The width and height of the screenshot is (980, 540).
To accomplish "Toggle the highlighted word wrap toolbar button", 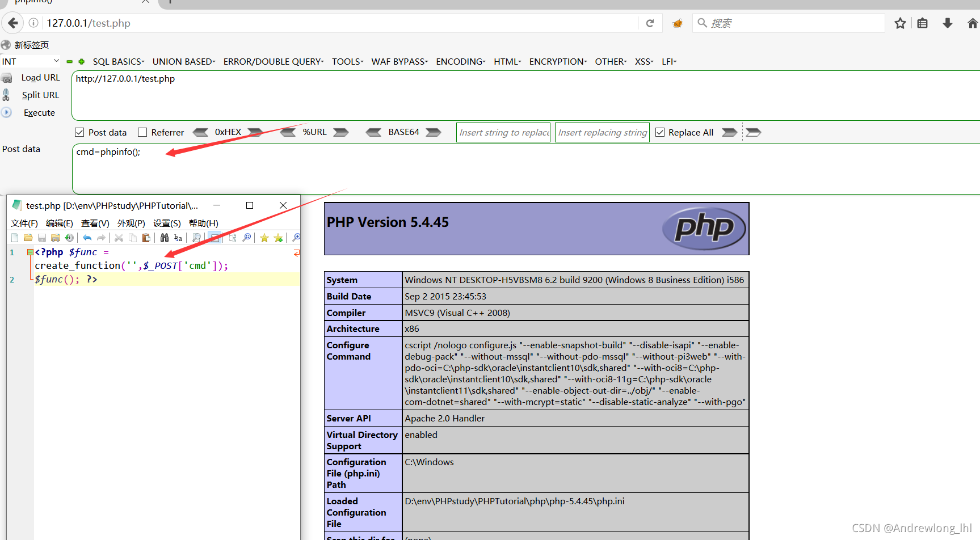I will click(x=214, y=238).
